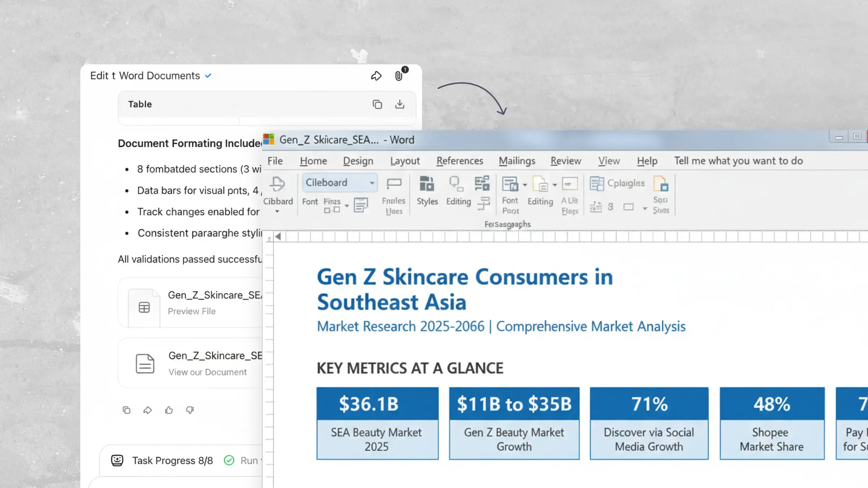Click the Gen Z Skincare Consumers document title
868x488 pixels.
pos(465,290)
